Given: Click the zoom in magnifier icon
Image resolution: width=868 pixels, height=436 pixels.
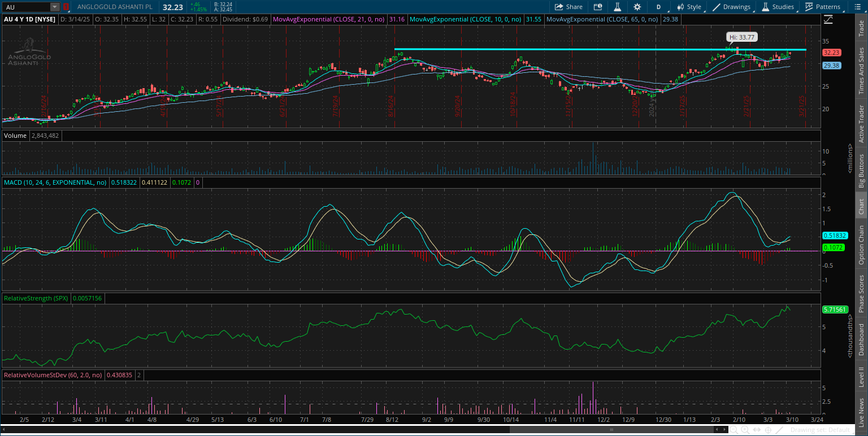Looking at the screenshot, I should [x=745, y=430].
